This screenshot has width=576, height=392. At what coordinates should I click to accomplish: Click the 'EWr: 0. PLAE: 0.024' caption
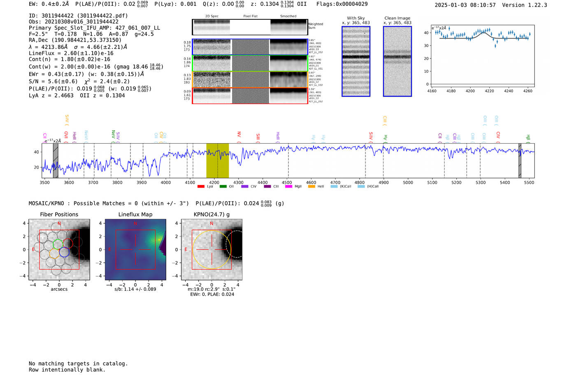tap(212, 295)
